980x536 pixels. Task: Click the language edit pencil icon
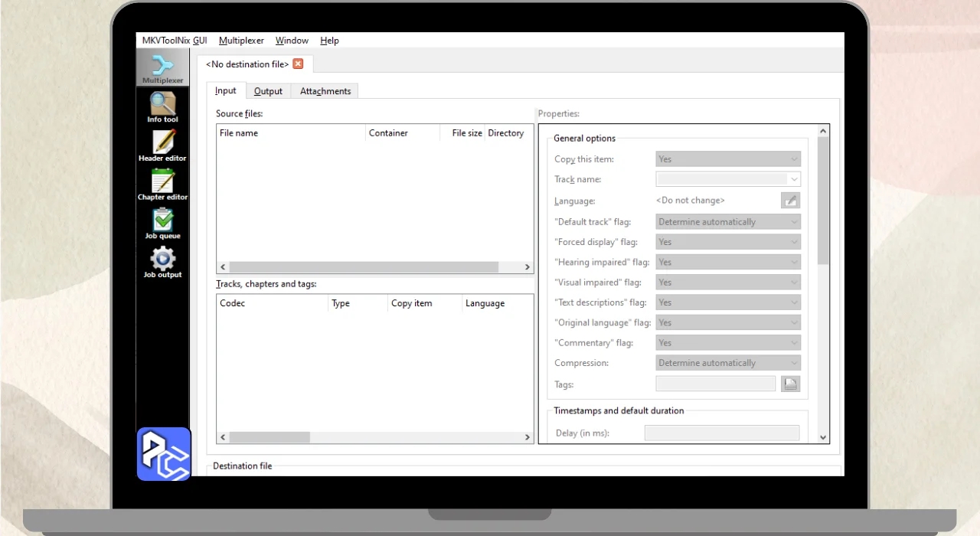click(x=790, y=201)
